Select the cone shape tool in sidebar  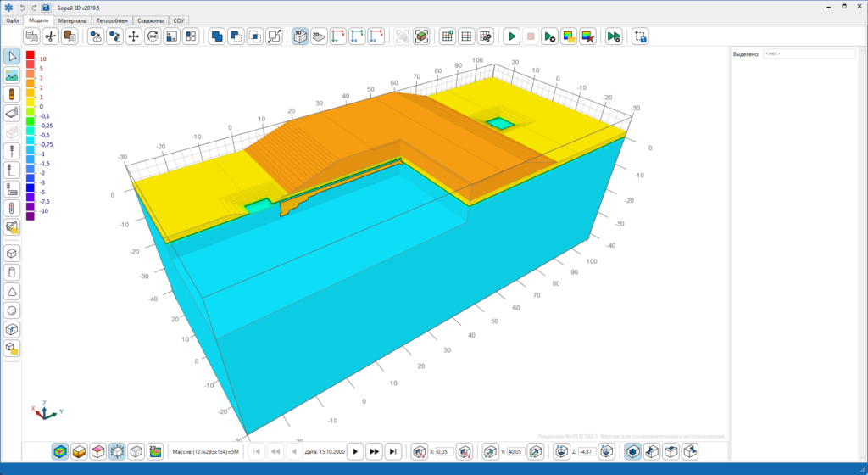[x=12, y=292]
